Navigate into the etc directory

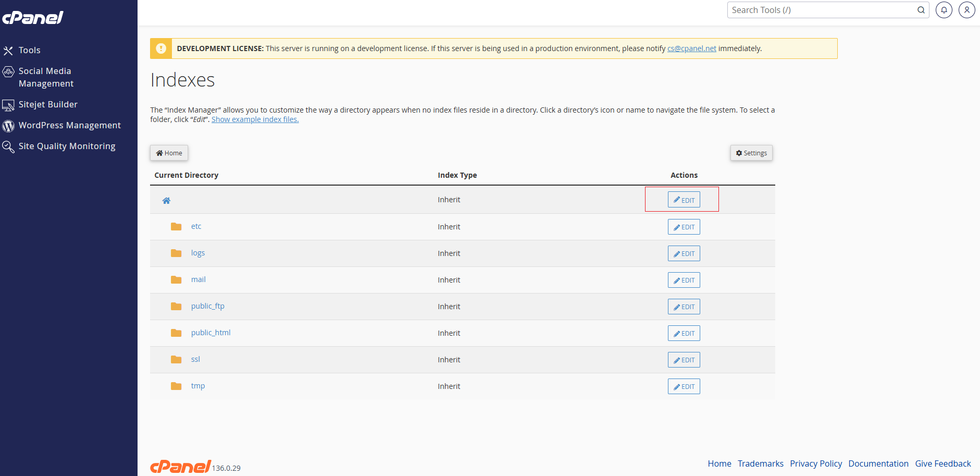(196, 226)
